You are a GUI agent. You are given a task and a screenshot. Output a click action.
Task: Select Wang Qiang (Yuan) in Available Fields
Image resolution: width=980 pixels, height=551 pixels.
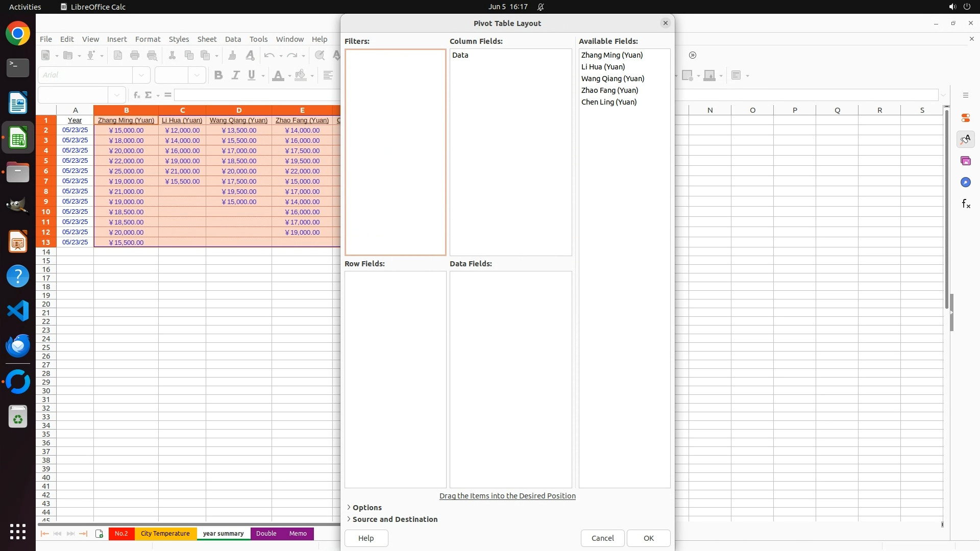coord(612,79)
